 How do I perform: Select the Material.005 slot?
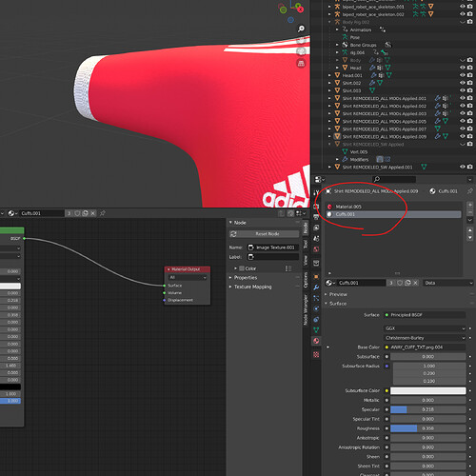(393, 207)
